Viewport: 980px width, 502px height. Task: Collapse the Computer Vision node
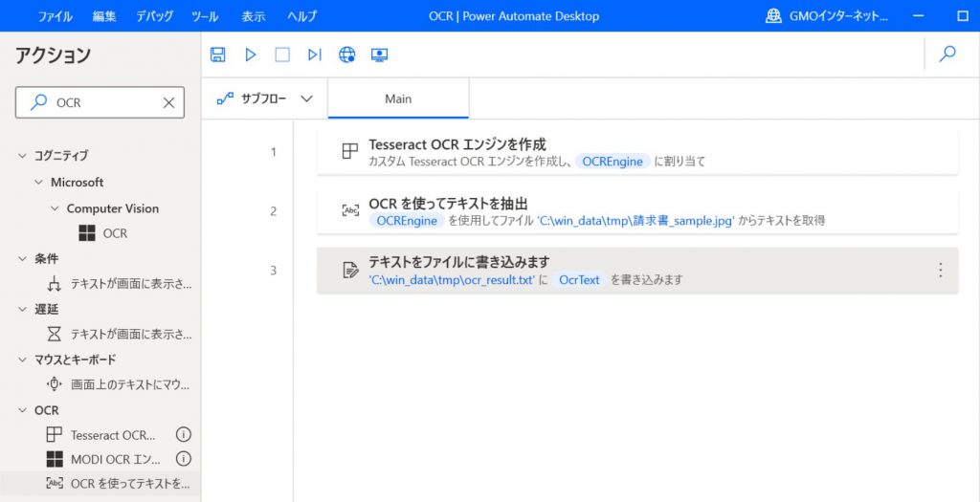point(55,207)
